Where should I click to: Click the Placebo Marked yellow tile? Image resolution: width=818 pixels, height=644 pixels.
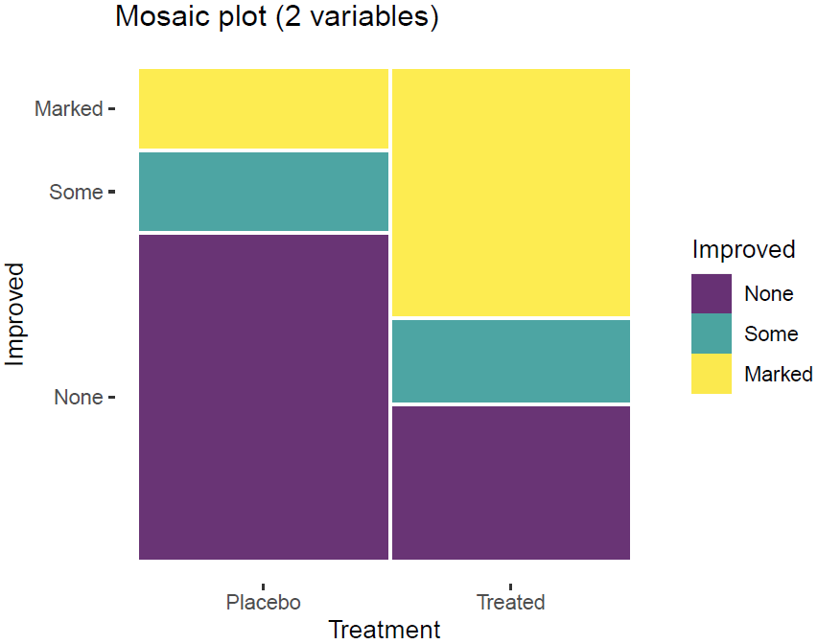coord(264,108)
